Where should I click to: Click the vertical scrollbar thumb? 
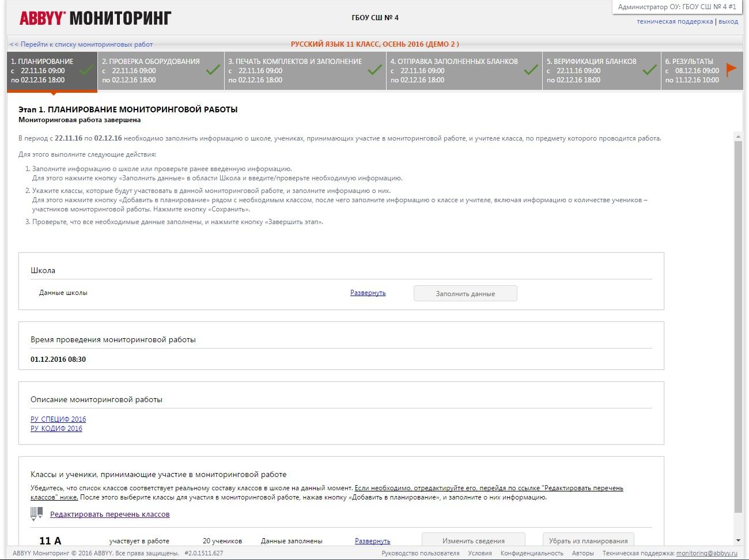click(x=738, y=327)
